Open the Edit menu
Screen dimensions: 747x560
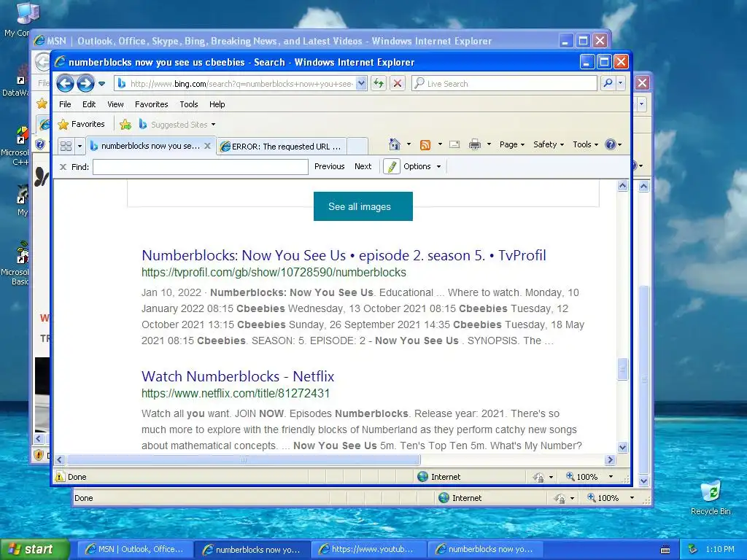coord(88,104)
